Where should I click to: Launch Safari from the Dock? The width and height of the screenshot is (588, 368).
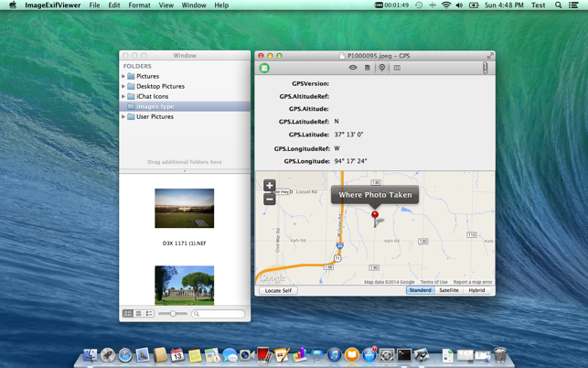pyautogui.click(x=125, y=354)
